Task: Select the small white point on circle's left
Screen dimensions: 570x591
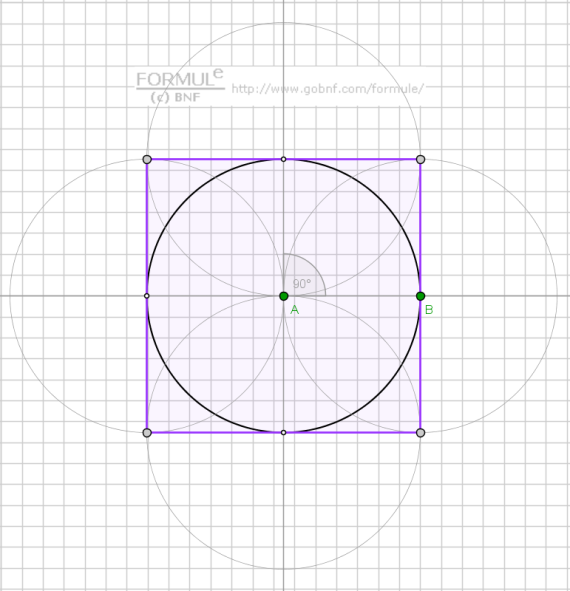Action: pos(147,296)
